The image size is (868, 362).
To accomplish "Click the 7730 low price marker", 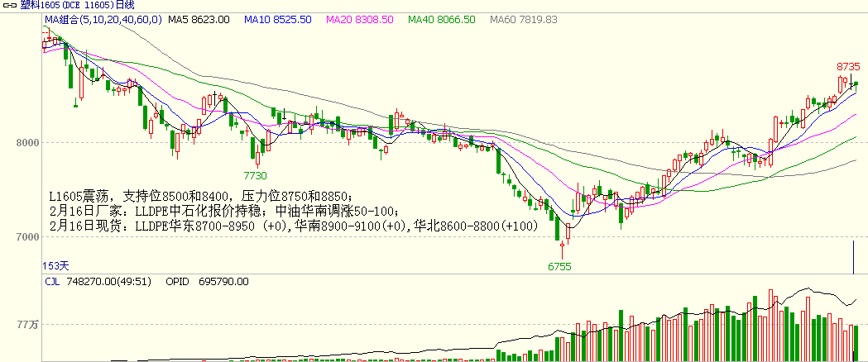I will (255, 176).
